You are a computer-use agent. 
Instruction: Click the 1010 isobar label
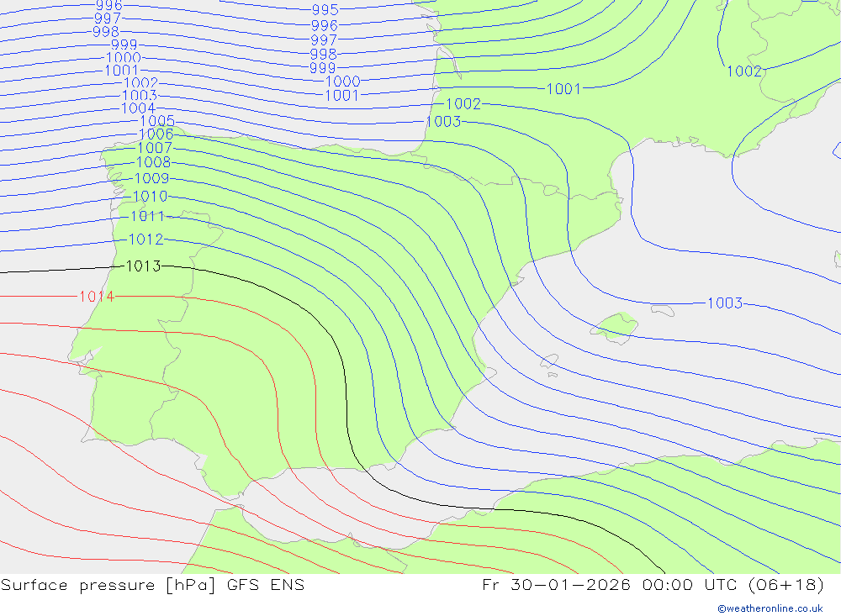pyautogui.click(x=151, y=196)
